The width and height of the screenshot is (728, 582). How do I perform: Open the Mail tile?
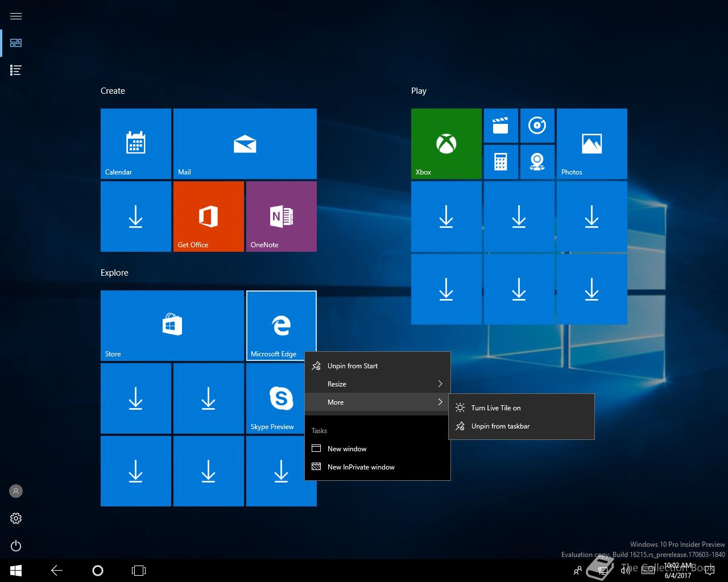click(245, 144)
